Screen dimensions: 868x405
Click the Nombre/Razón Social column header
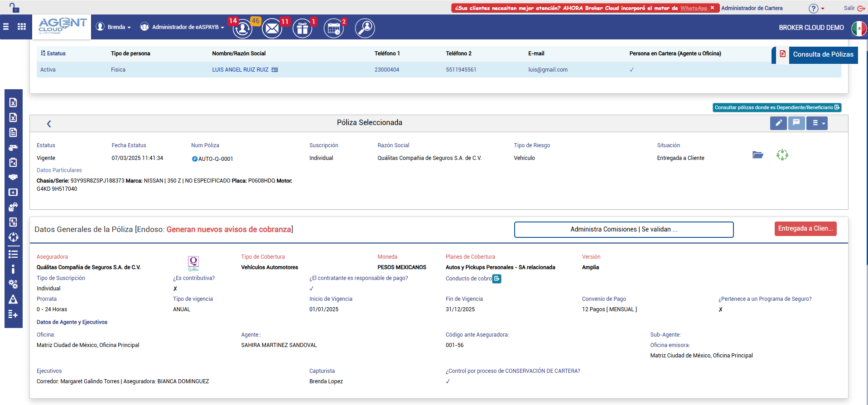pos(239,53)
